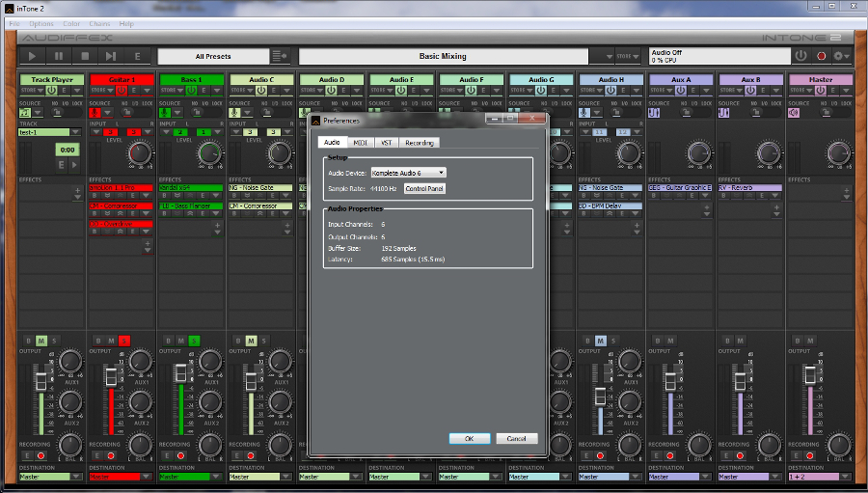The width and height of the screenshot is (868, 493).
Task: Bypass the RV - Reverb effect on Aux B
Action: pyautogui.click(x=723, y=196)
